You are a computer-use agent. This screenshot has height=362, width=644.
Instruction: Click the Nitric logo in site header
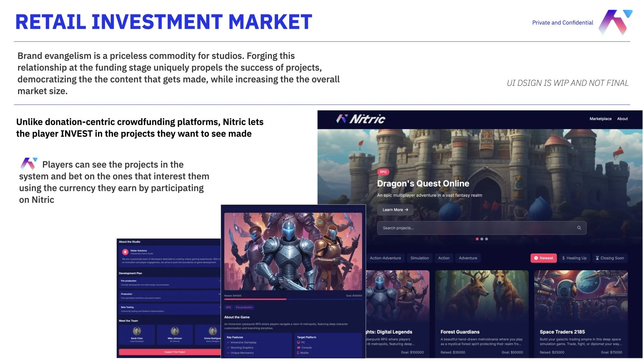[361, 119]
